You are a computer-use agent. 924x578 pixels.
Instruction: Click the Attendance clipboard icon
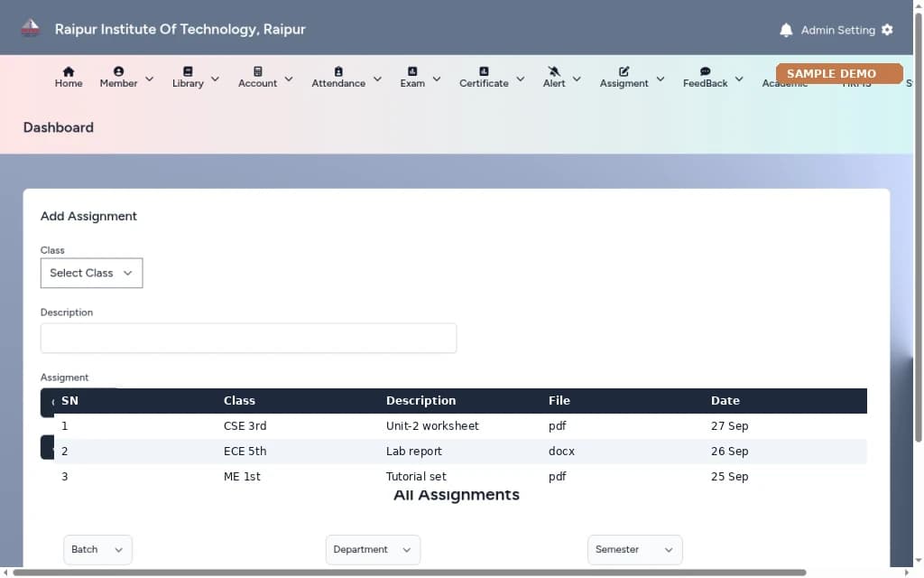pos(338,71)
